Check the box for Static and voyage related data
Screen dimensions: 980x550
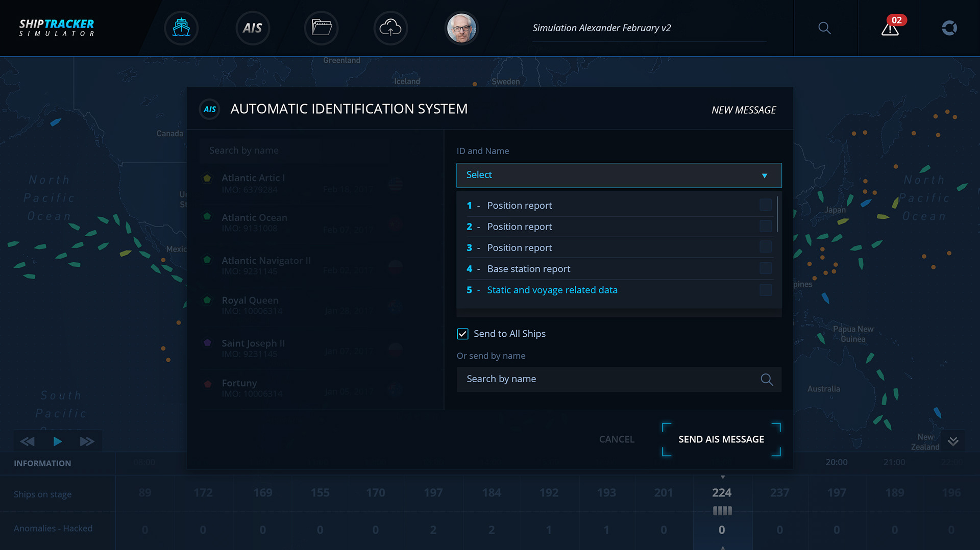pos(765,290)
